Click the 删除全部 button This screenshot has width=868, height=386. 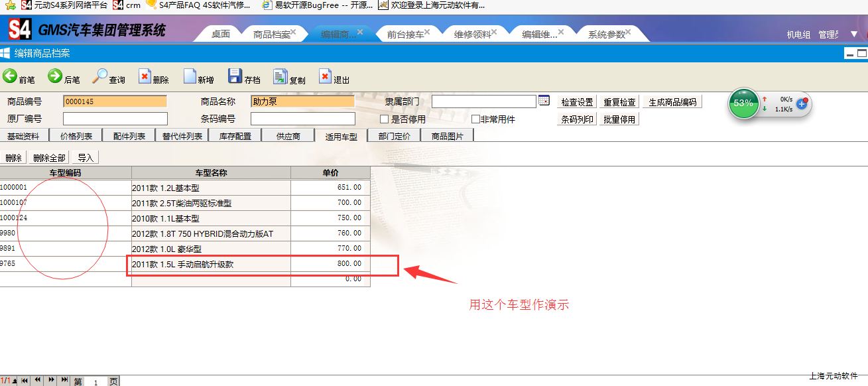[x=49, y=158]
